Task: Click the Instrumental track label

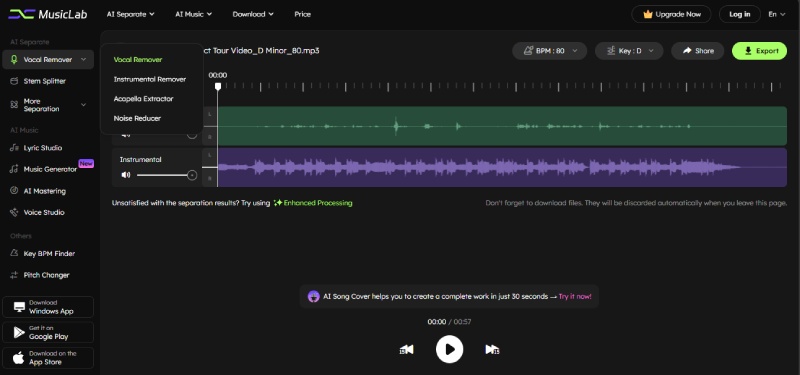Action: [141, 160]
